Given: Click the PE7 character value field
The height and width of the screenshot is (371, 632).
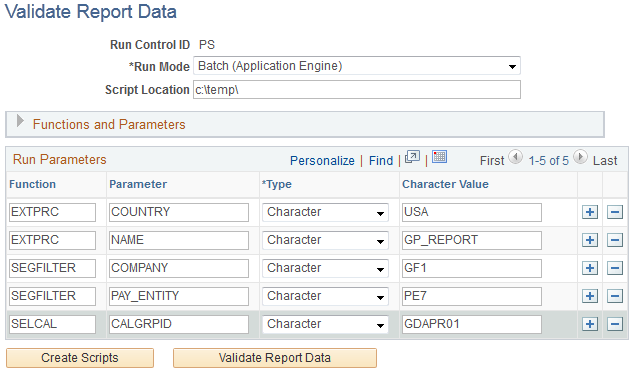Looking at the screenshot, I should [x=472, y=296].
